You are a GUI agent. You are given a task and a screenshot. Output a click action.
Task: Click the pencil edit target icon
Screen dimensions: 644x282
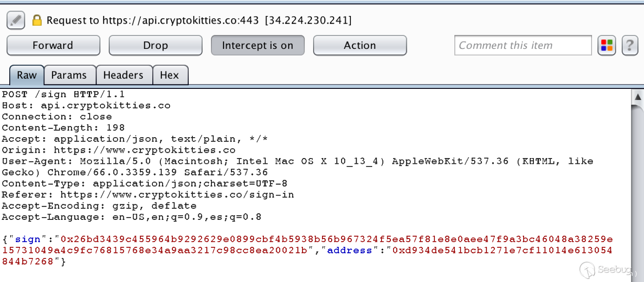point(16,20)
